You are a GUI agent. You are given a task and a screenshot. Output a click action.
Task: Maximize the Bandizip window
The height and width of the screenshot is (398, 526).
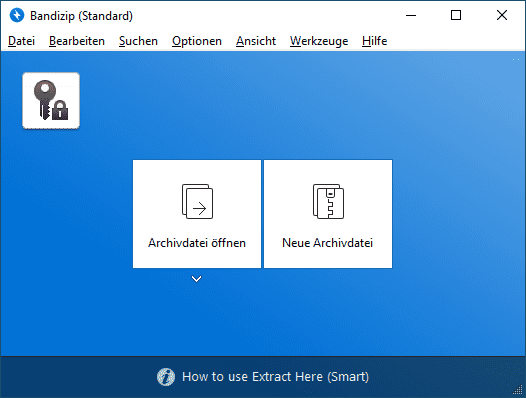click(456, 15)
